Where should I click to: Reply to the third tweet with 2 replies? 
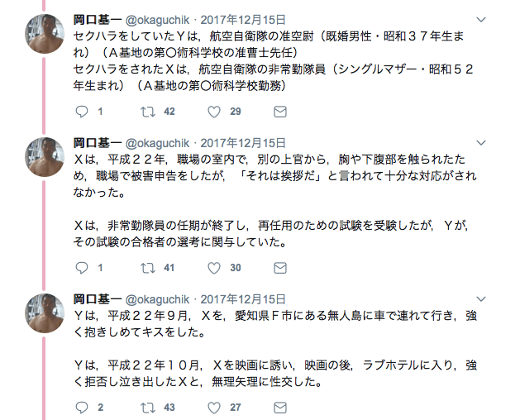pos(81,408)
